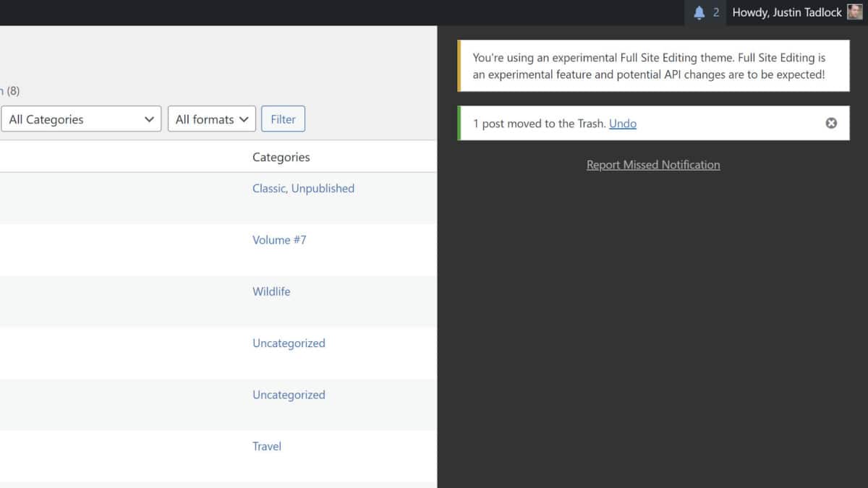The width and height of the screenshot is (868, 488).
Task: Click the Categories column header
Action: pos(281,157)
